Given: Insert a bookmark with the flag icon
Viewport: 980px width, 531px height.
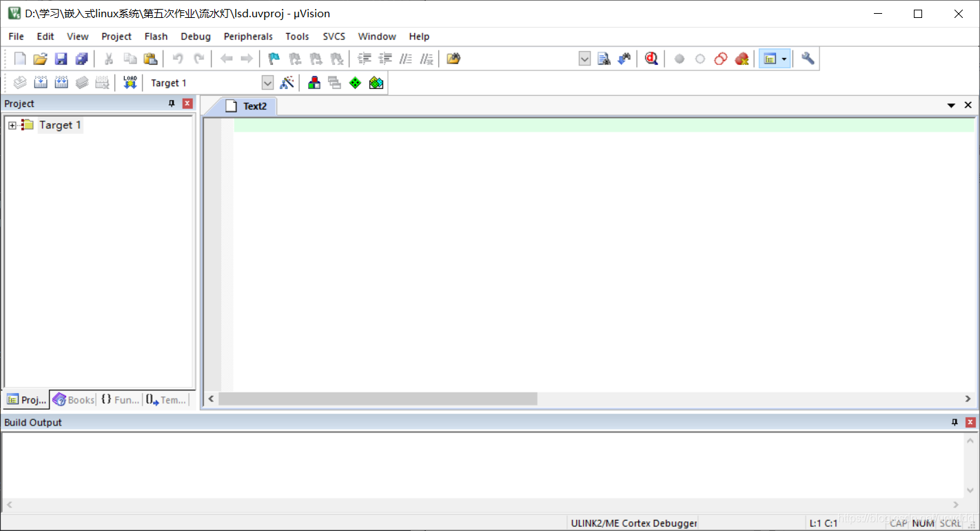Looking at the screenshot, I should [x=274, y=59].
